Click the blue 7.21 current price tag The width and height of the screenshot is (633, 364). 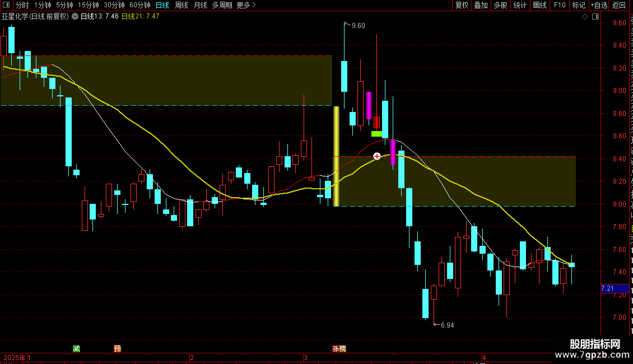[615, 288]
